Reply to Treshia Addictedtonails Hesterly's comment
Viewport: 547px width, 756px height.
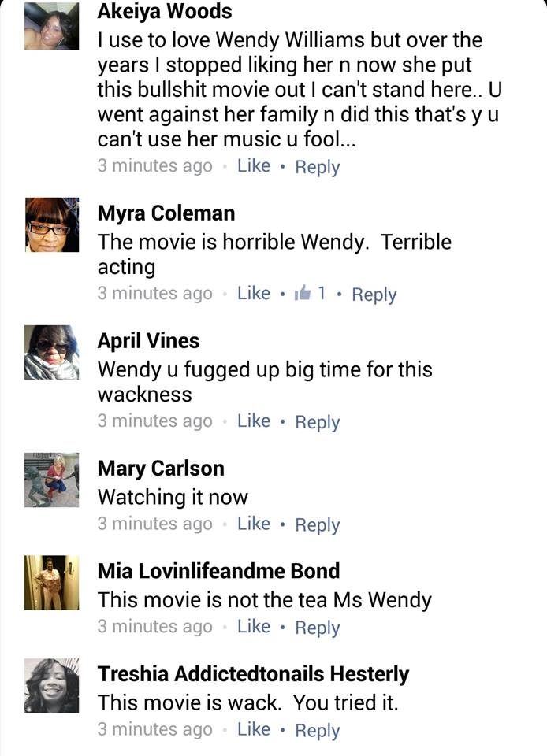[x=317, y=731]
